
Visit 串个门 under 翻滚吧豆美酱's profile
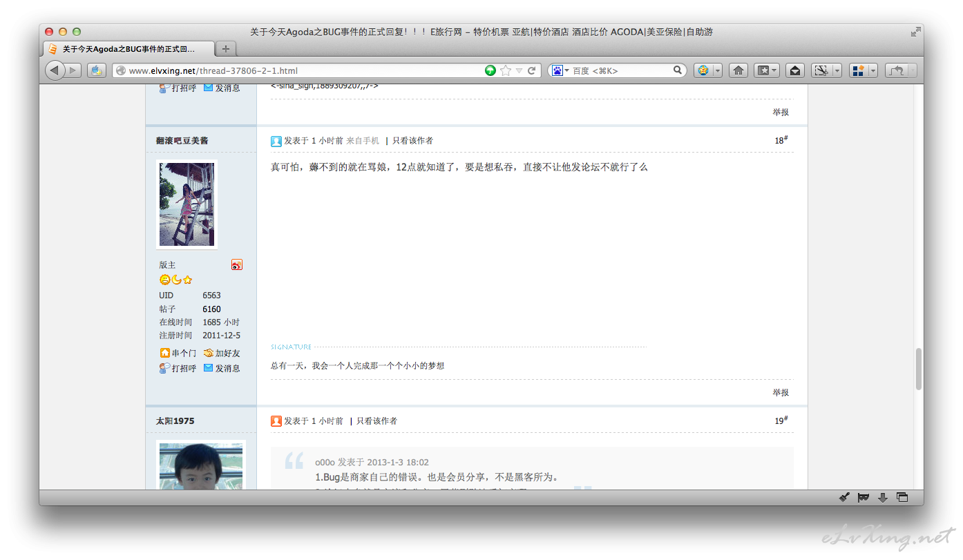[x=178, y=353]
